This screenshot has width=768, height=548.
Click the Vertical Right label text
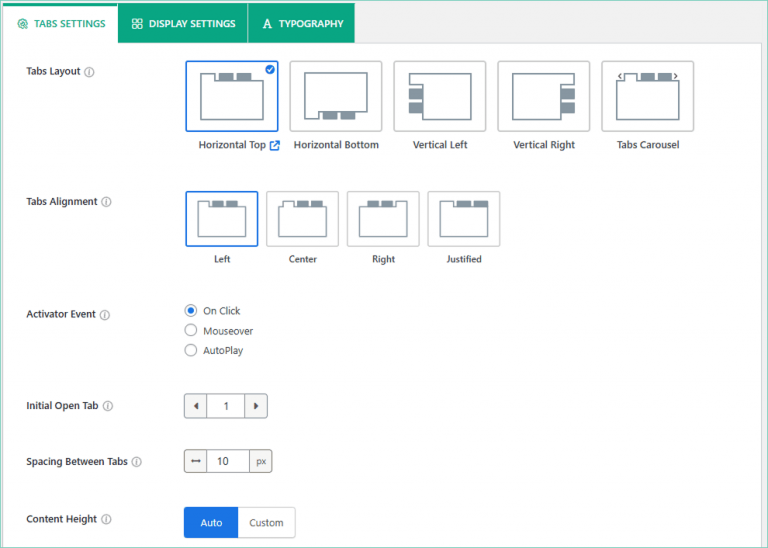544,145
